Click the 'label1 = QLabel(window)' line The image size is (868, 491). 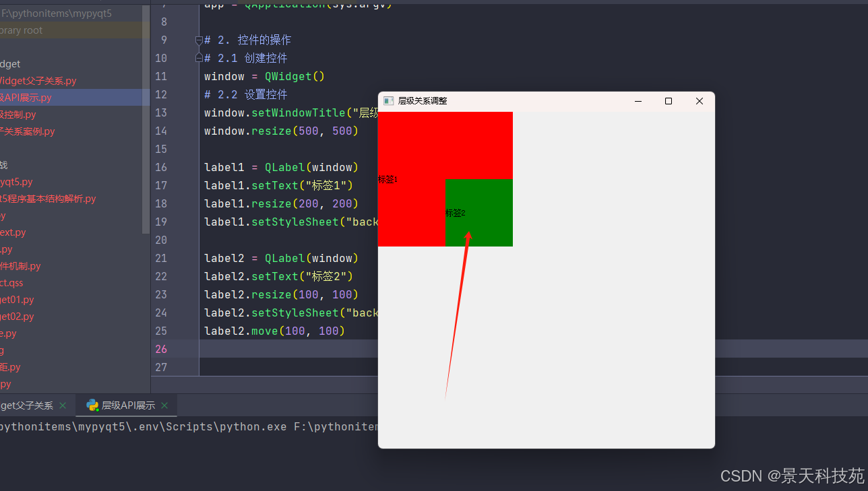pyautogui.click(x=282, y=167)
